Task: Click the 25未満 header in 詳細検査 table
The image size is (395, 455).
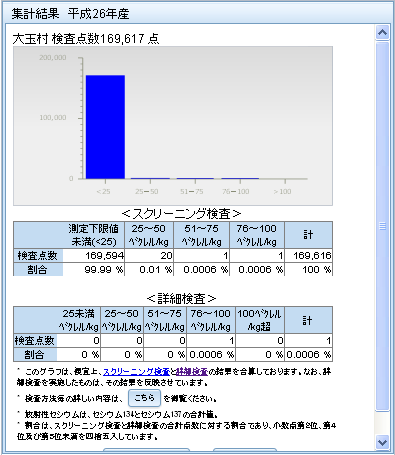Action: tap(79, 320)
